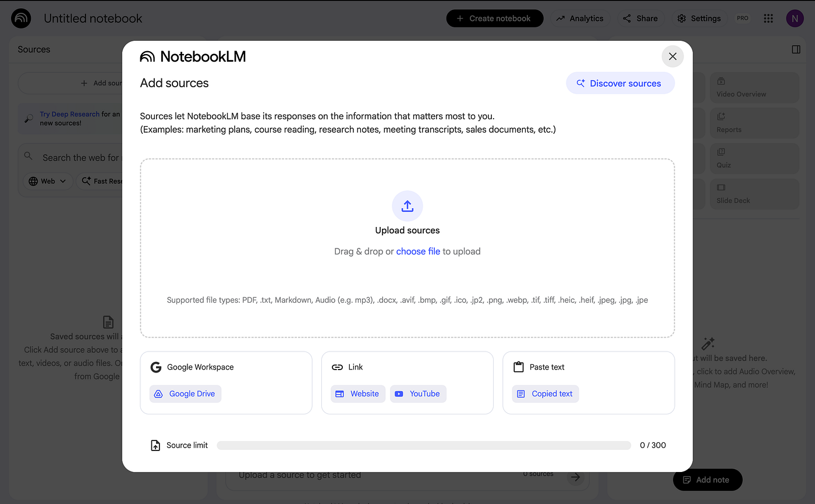815x504 pixels.
Task: Click the Source limit progress bar
Action: tap(423, 445)
